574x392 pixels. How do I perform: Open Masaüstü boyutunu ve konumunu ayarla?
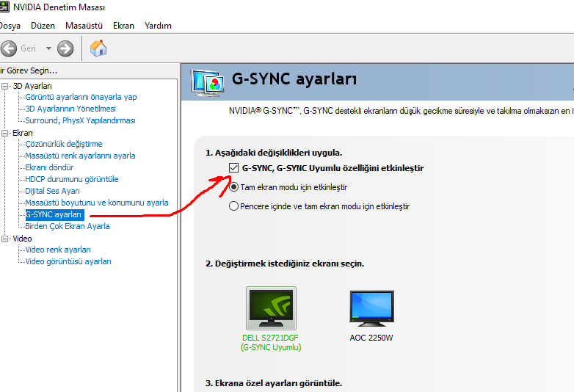click(x=97, y=203)
